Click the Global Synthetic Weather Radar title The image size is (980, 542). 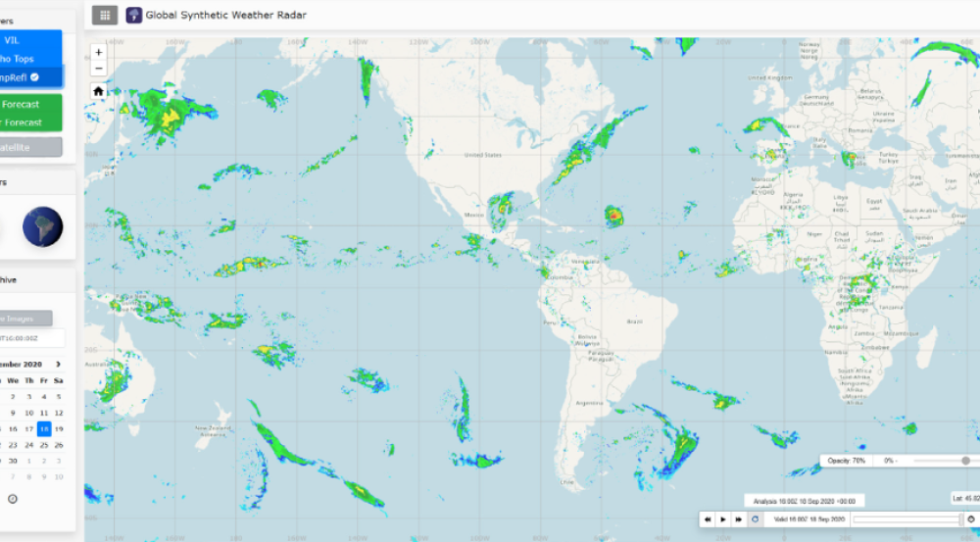pos(225,15)
